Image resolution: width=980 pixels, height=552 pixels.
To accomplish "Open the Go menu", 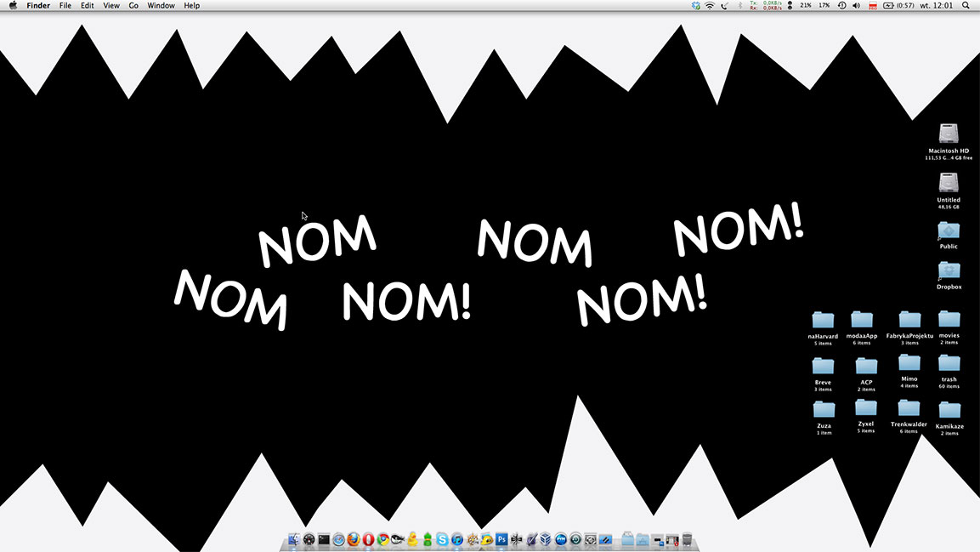I will tap(133, 5).
